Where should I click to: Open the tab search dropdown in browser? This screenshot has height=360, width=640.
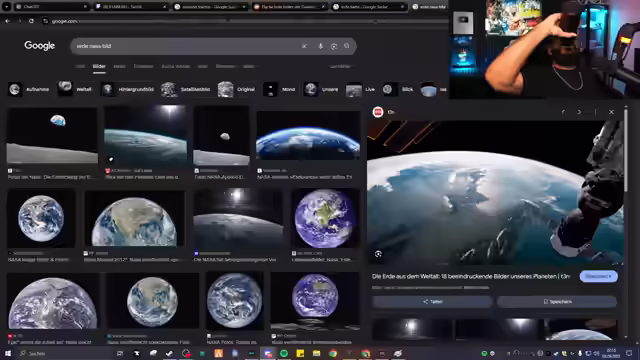(6, 7)
